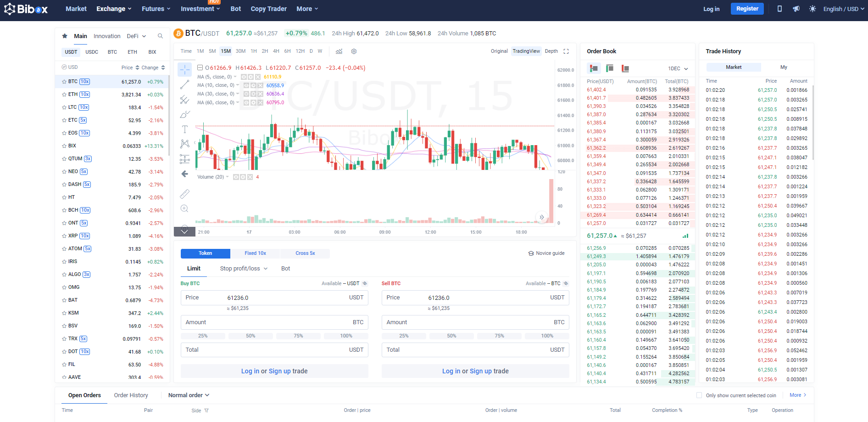Click the back arrow on chart toolbar
This screenshot has height=422, width=868.
click(185, 174)
